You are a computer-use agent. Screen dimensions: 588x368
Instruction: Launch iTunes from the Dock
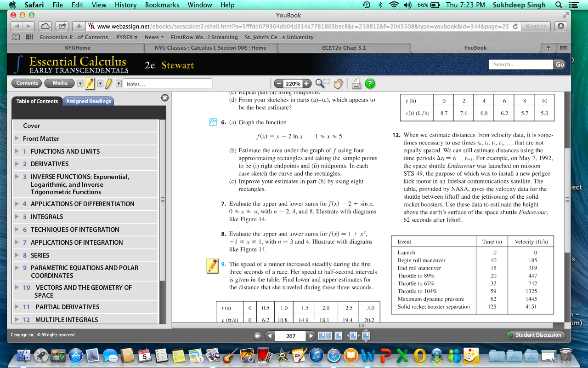316,355
